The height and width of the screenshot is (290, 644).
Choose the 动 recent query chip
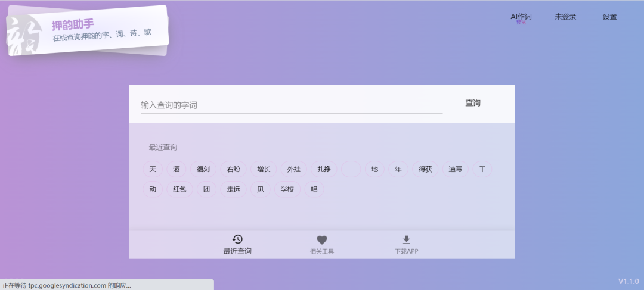point(153,189)
